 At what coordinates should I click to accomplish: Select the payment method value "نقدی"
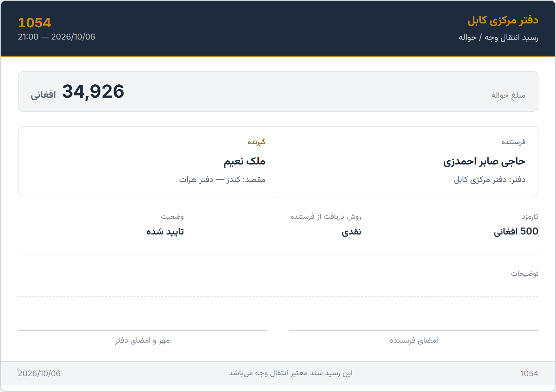tap(351, 232)
